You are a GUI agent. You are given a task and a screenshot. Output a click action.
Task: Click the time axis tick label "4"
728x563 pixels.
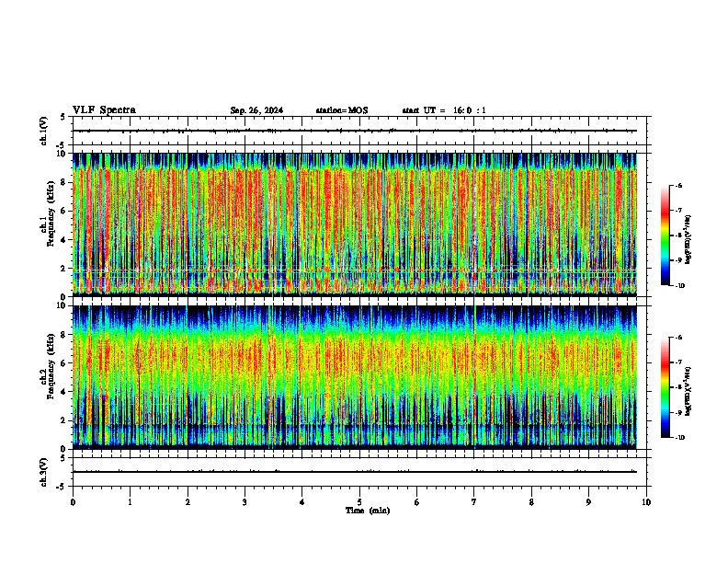(x=302, y=502)
